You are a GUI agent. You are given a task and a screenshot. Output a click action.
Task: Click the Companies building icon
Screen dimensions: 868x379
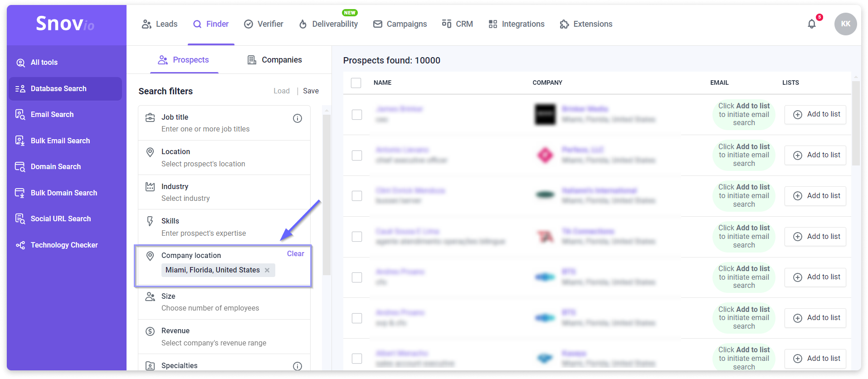252,60
